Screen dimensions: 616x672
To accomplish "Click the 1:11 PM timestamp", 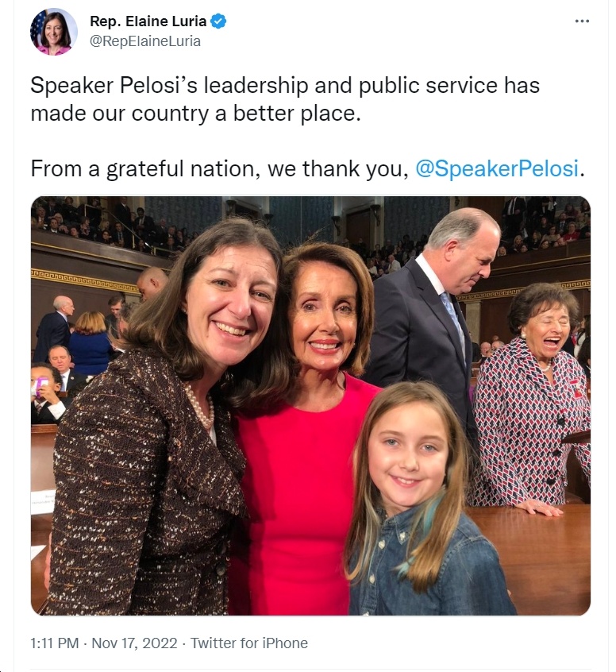I will [55, 643].
